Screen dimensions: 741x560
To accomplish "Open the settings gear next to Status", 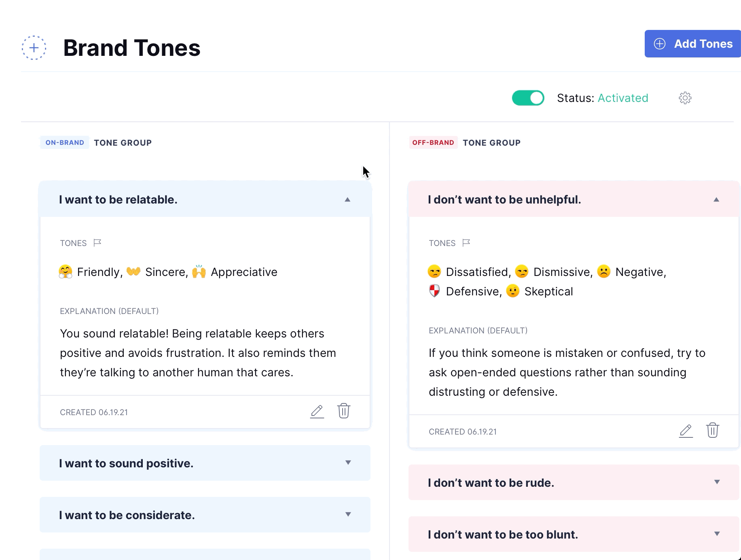I will [685, 98].
